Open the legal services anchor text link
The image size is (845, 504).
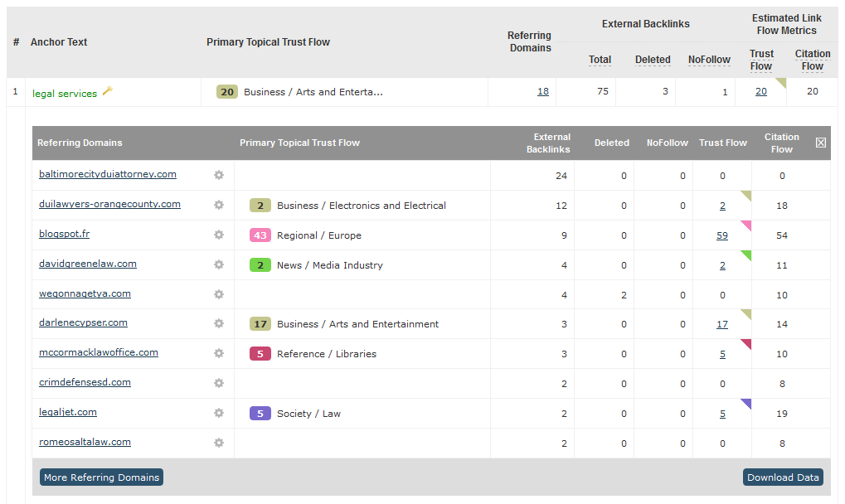[65, 94]
